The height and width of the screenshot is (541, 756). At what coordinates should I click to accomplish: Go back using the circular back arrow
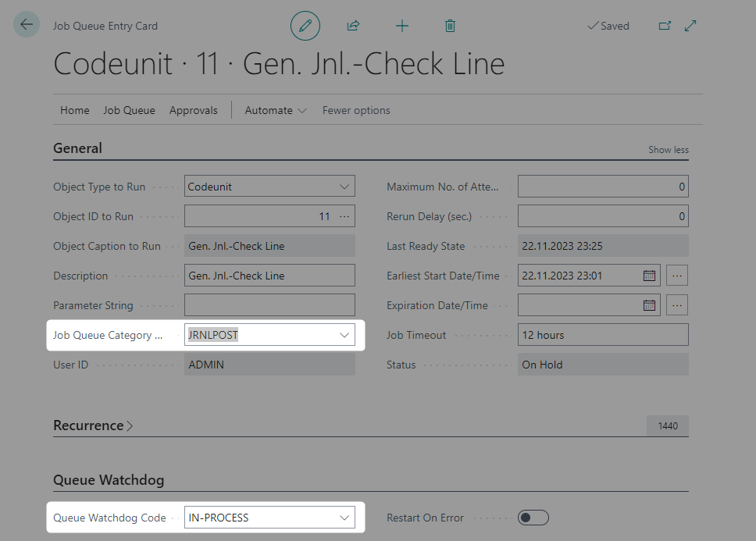26,24
